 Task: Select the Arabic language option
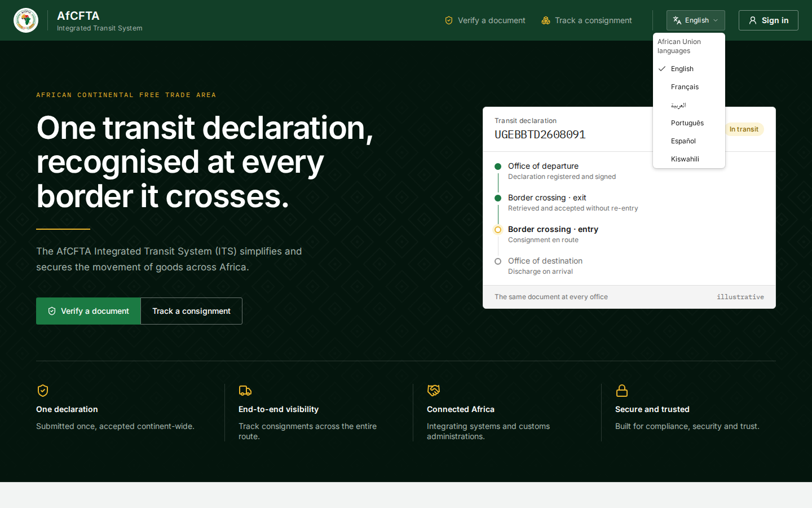(689, 105)
